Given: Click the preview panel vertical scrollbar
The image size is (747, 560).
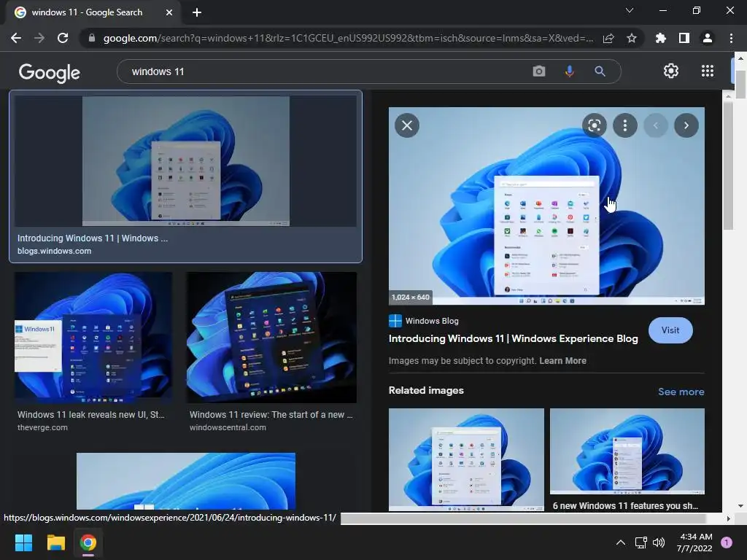Looking at the screenshot, I should 728,164.
